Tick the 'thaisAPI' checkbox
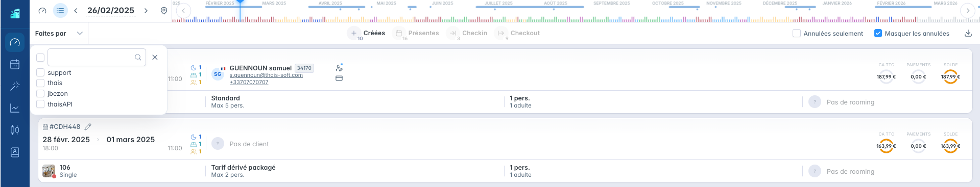This screenshot has height=187, width=980. click(x=40, y=104)
